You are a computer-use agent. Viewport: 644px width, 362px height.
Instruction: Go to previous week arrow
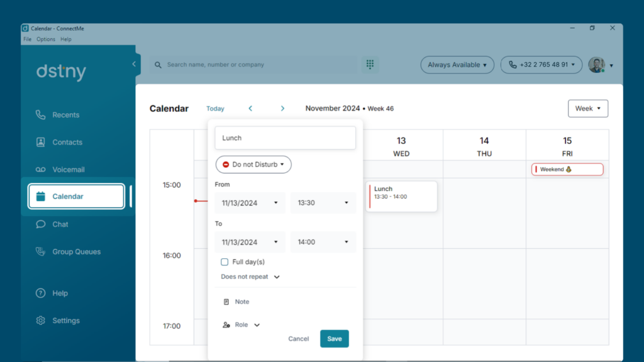[x=250, y=108]
